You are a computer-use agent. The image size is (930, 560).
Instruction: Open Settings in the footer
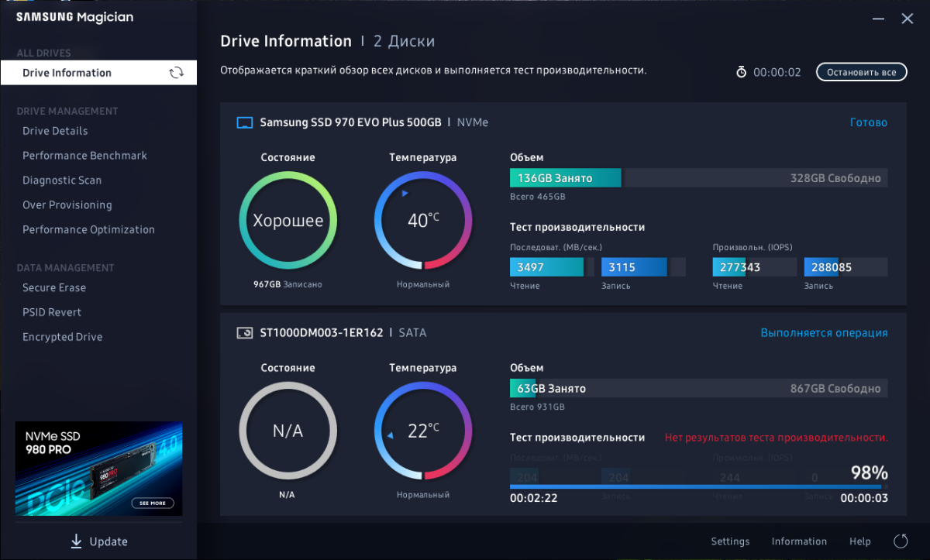pos(730,541)
